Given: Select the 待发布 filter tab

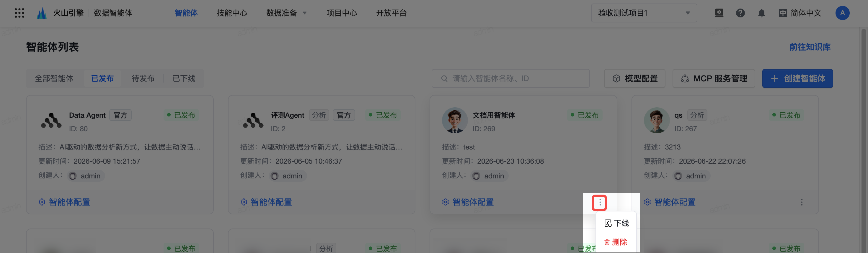Looking at the screenshot, I should pyautogui.click(x=143, y=79).
